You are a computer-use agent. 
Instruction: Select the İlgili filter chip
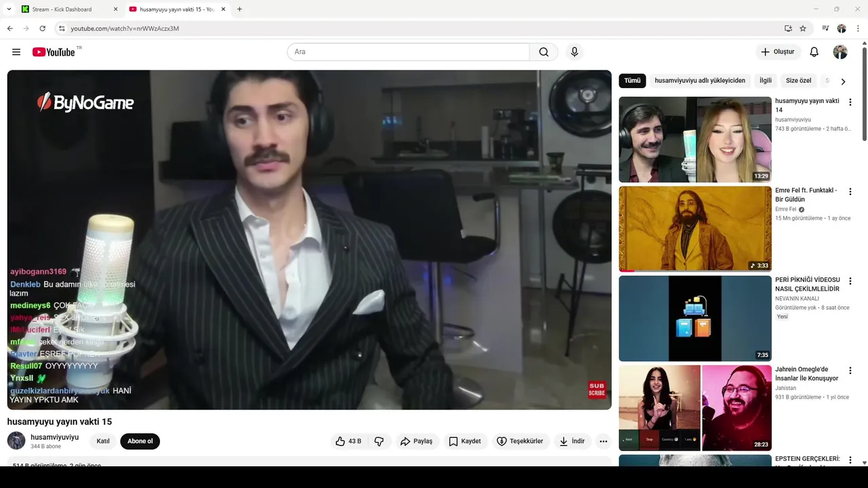[x=766, y=81]
